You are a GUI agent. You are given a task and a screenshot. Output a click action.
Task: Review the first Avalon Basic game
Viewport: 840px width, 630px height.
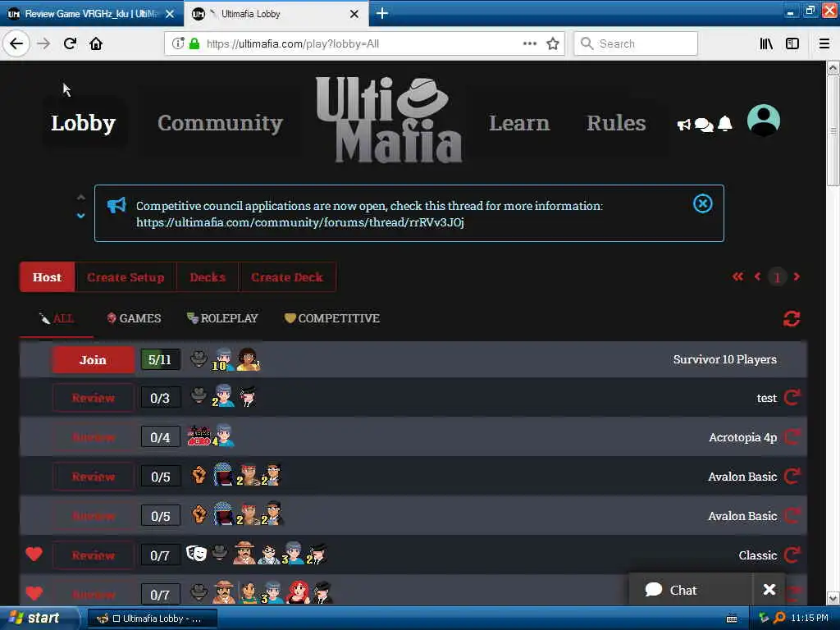(x=94, y=477)
